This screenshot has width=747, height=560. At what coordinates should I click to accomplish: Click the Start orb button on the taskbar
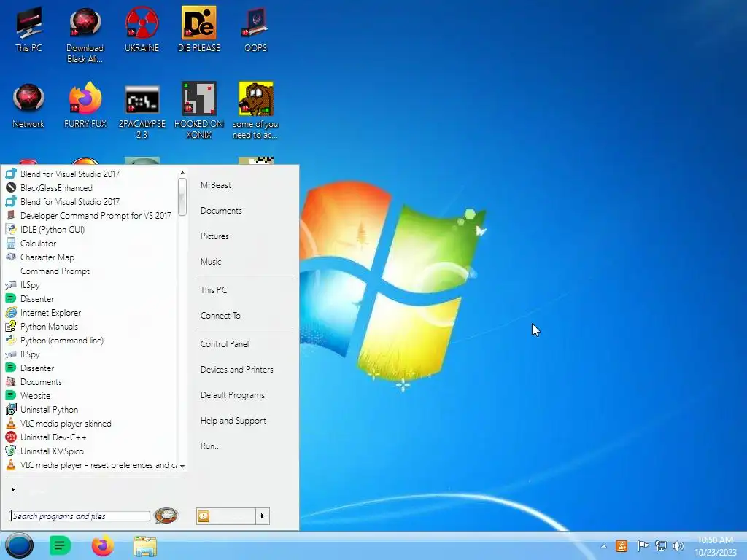click(19, 545)
